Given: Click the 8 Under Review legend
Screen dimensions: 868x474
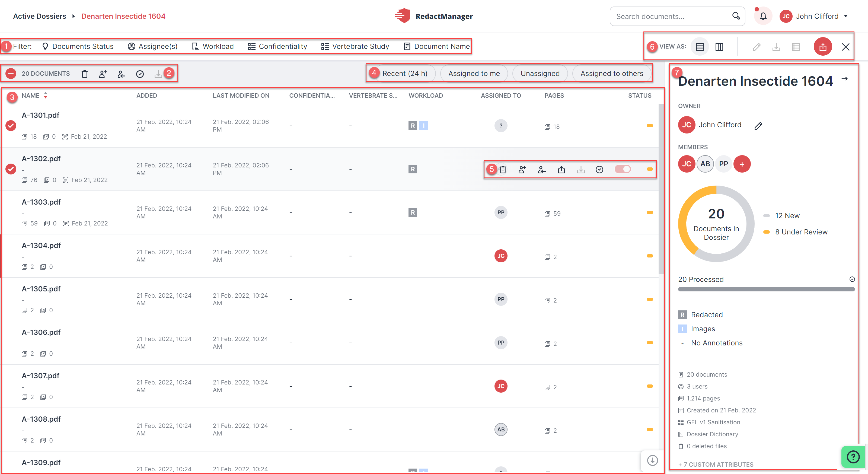Looking at the screenshot, I should coord(795,232).
